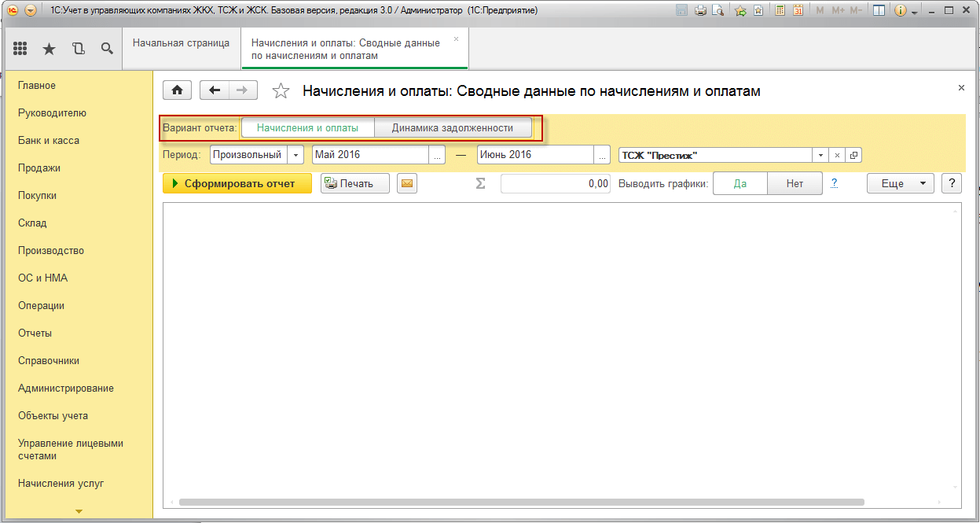Open Отчеты section in the sidebar
Image resolution: width=980 pixels, height=523 pixels.
[35, 333]
